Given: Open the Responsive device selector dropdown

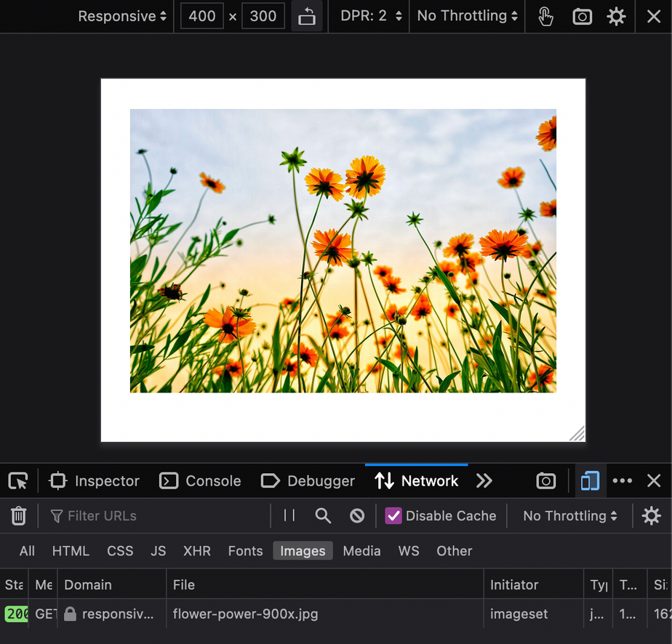Looking at the screenshot, I should click(121, 16).
